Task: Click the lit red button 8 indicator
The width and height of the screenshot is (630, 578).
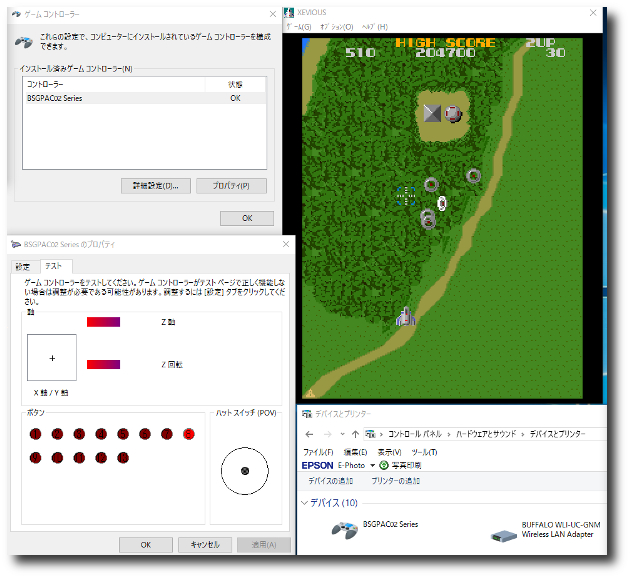Action: (x=188, y=434)
